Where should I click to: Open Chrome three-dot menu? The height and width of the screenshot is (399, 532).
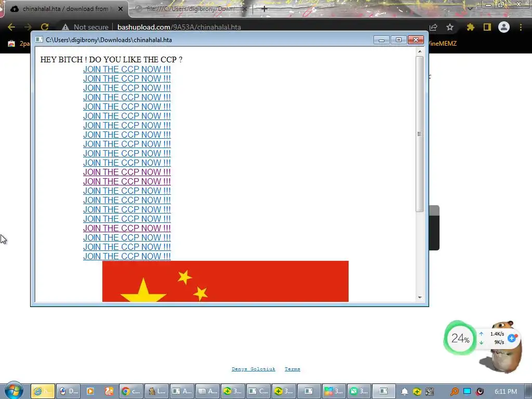tap(521, 27)
